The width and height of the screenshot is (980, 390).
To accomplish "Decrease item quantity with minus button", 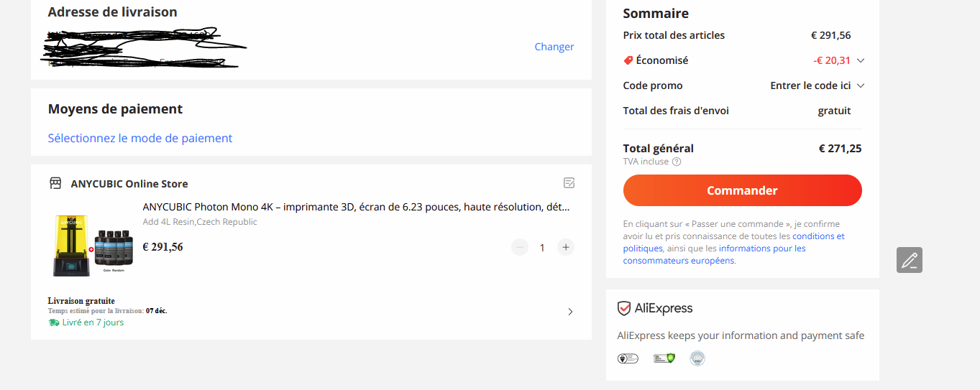I will (520, 247).
